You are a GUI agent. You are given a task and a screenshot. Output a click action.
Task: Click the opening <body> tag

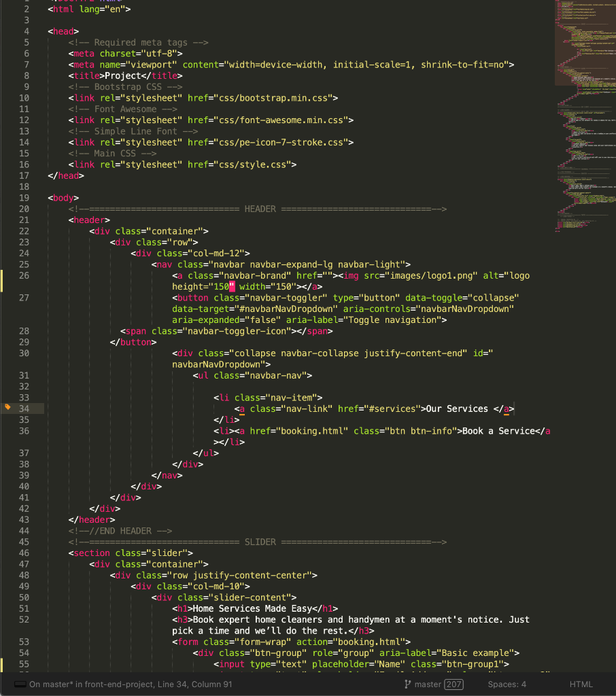click(63, 198)
